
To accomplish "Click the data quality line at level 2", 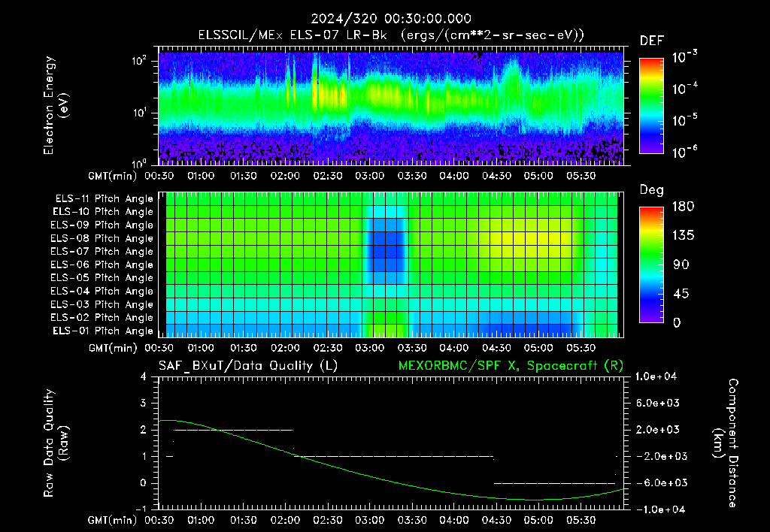I will point(233,430).
